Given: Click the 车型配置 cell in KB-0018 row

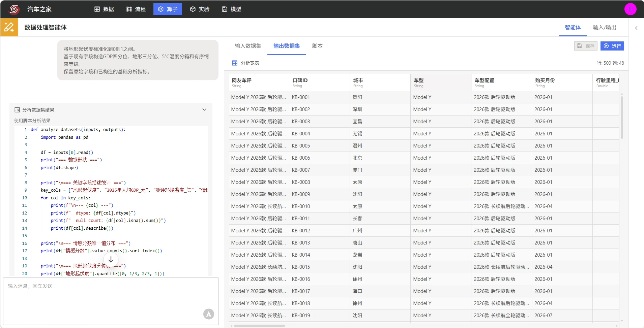Looking at the screenshot, I should [502, 303].
